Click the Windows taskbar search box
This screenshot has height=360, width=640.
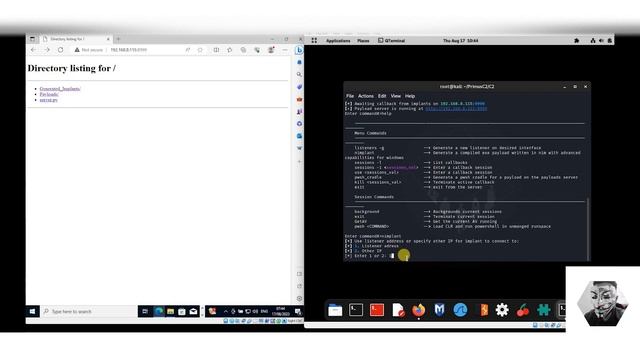pos(89,311)
